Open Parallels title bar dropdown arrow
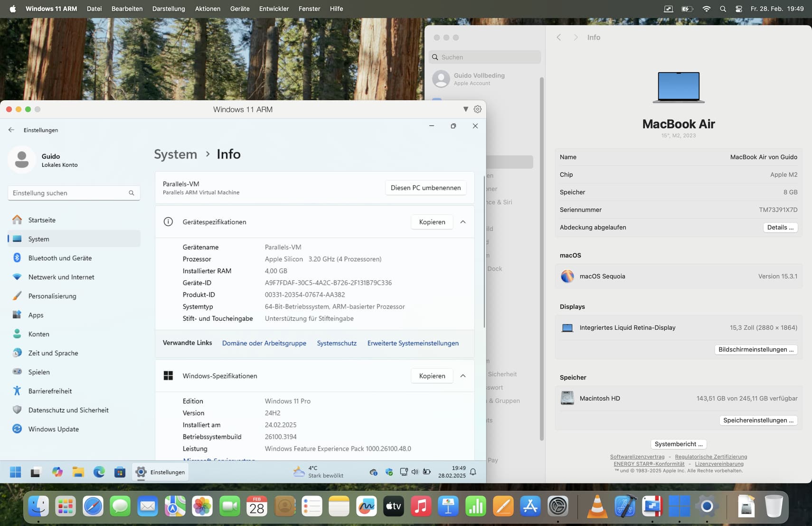 465,109
